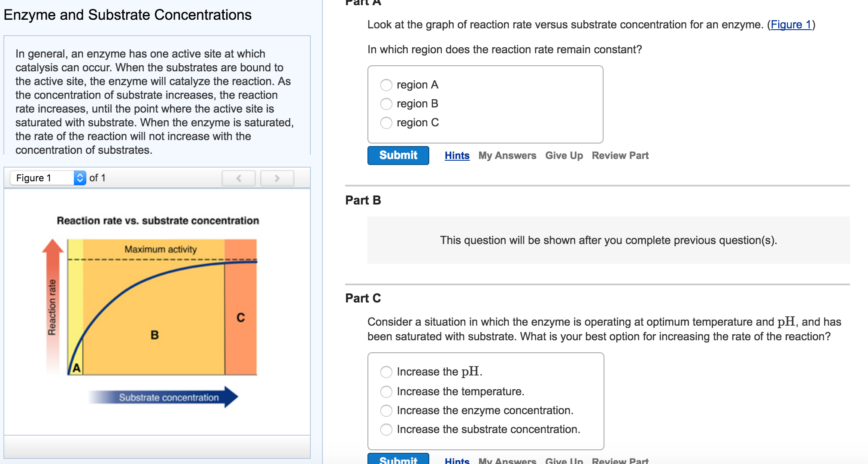This screenshot has height=464, width=868.
Task: Select Increase the pH option
Action: (386, 372)
